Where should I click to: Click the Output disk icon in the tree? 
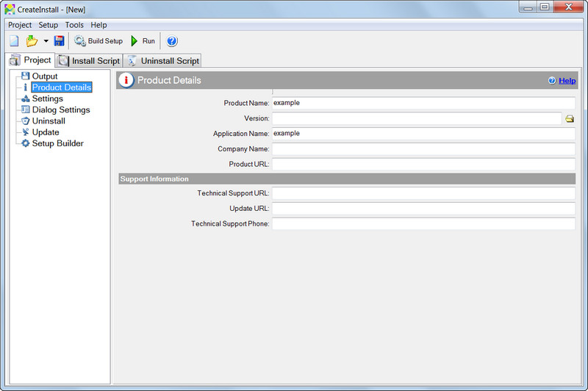[25, 76]
